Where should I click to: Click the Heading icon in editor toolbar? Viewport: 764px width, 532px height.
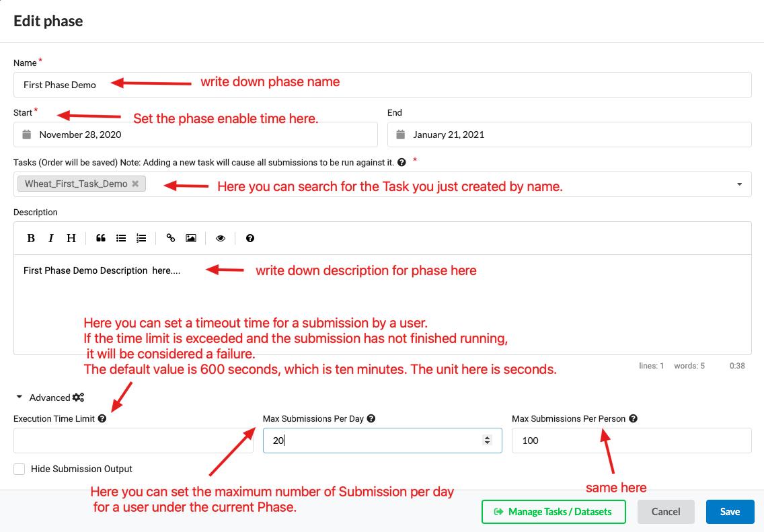[71, 238]
